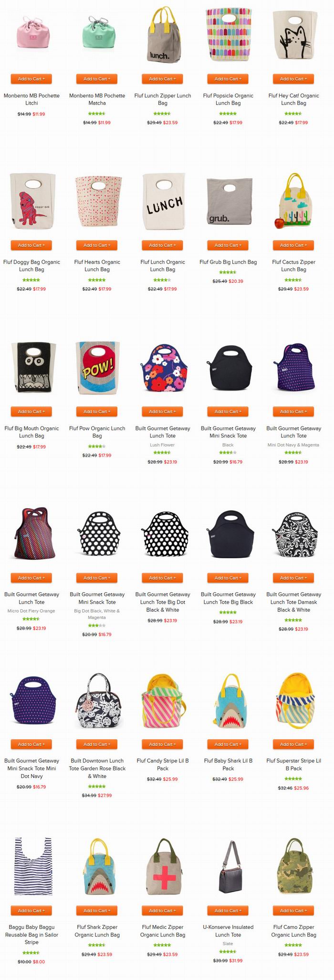Open the U-Konserve Insulated Lunch Tote link

pos(228,930)
